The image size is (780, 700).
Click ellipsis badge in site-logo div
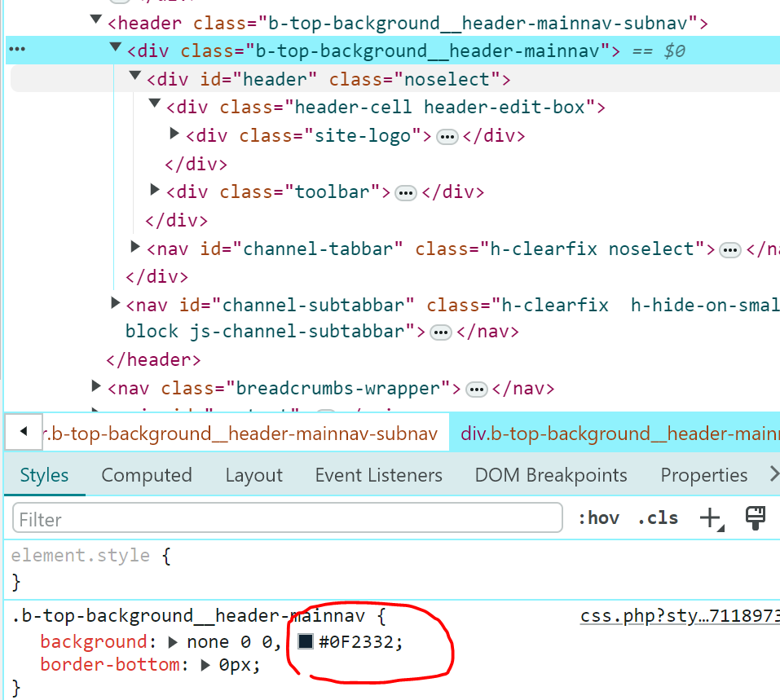[x=447, y=137]
